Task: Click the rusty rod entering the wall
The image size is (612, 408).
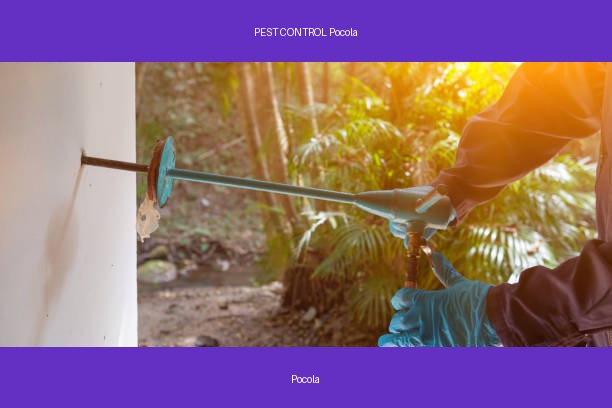Action: click(114, 164)
